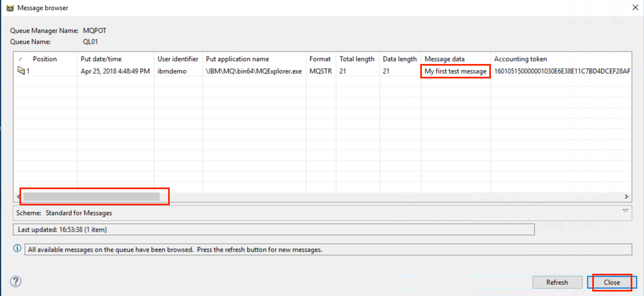The image size is (644, 296).
Task: Click the User identifier column header
Action: coord(178,59)
